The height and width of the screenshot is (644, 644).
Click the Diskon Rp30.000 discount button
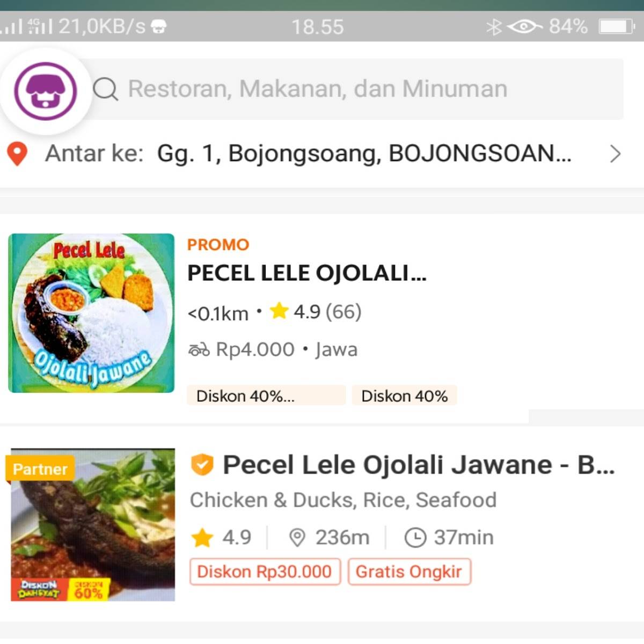264,572
